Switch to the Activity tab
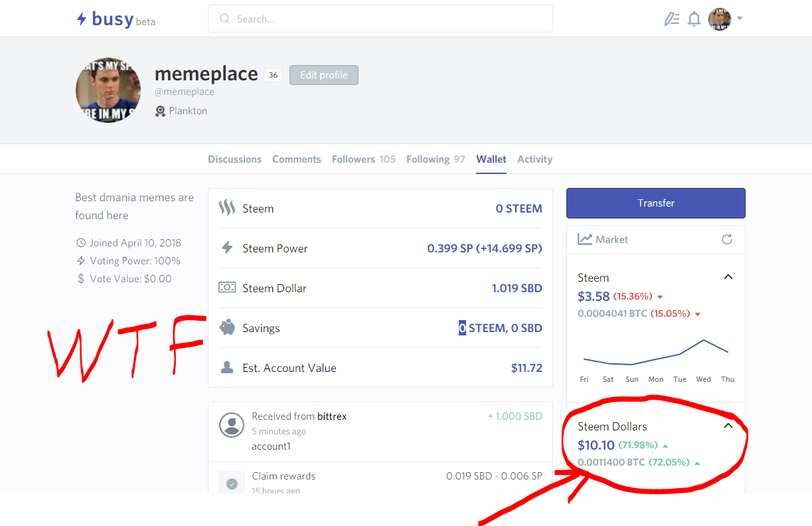The image size is (812, 526). [534, 159]
